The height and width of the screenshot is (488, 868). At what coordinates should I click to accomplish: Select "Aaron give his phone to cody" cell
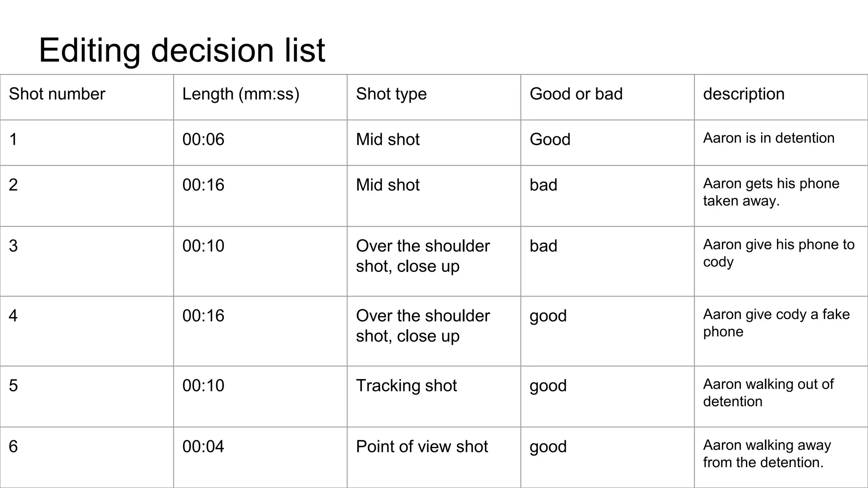779,253
